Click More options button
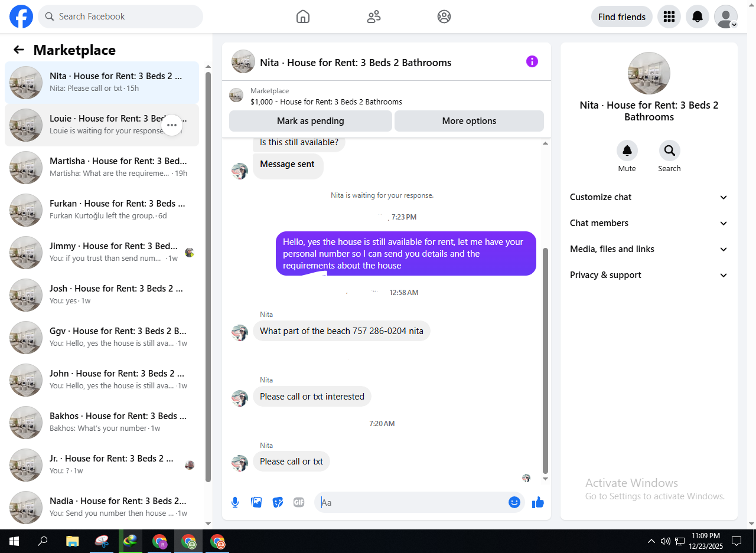This screenshot has width=756, height=553. coord(469,121)
